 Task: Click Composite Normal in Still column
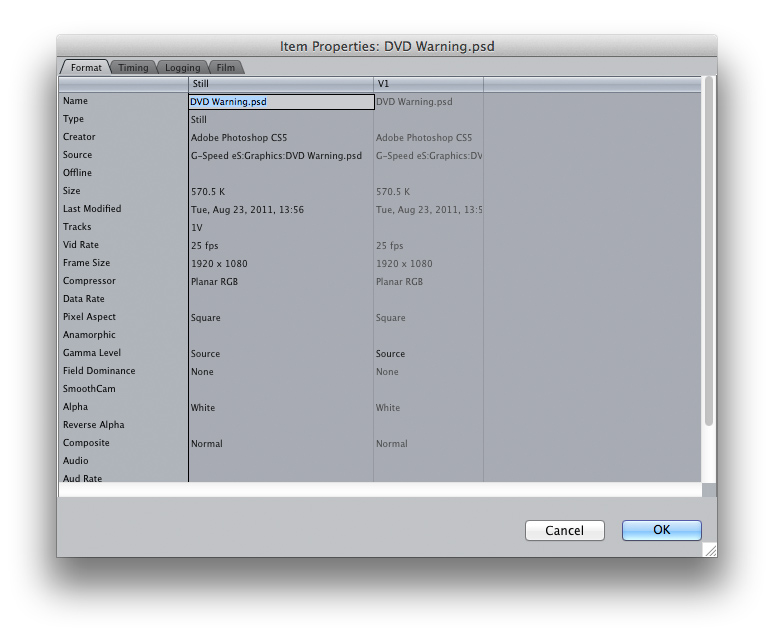tap(207, 444)
